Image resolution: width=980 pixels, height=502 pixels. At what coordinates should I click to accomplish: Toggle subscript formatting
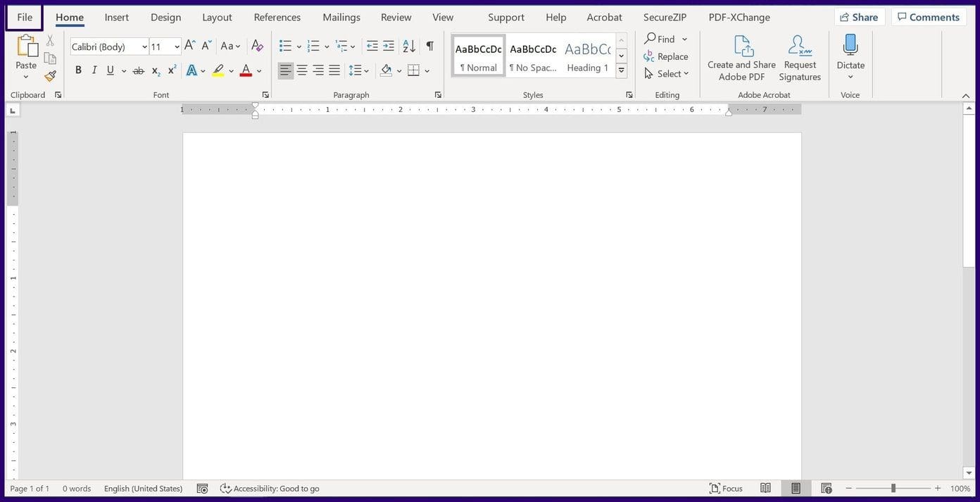pyautogui.click(x=156, y=70)
